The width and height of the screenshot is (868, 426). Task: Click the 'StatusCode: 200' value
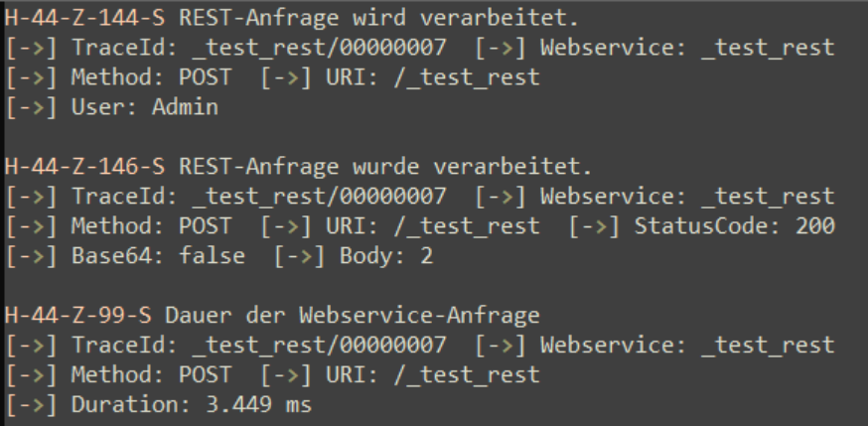click(735, 225)
